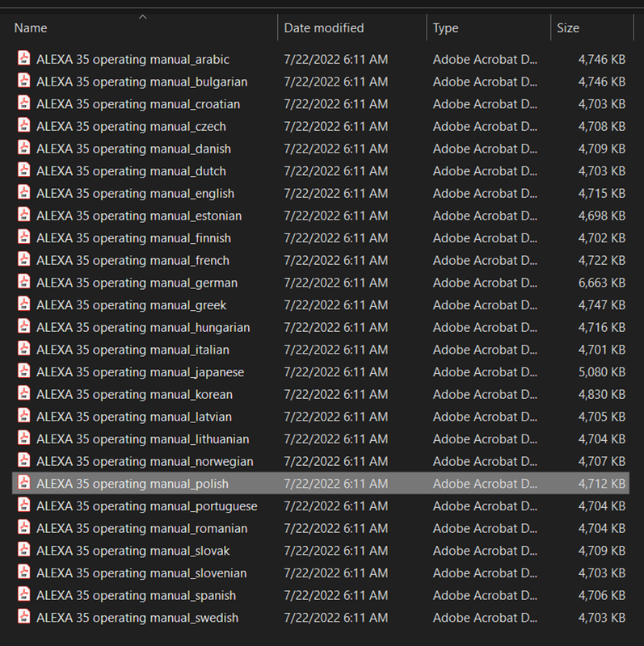This screenshot has width=644, height=646.
Task: Click the PDF icon of the italian manual
Action: tap(24, 348)
